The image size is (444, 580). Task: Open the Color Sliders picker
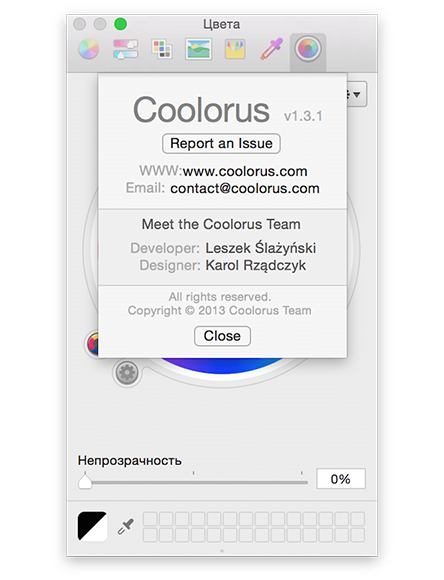(125, 49)
